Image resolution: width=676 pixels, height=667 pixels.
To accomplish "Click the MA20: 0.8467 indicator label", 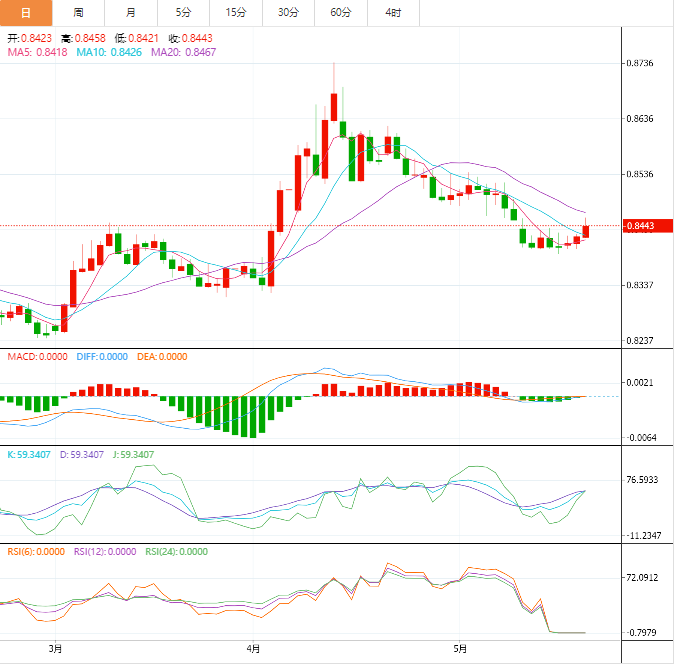I will pyautogui.click(x=184, y=52).
